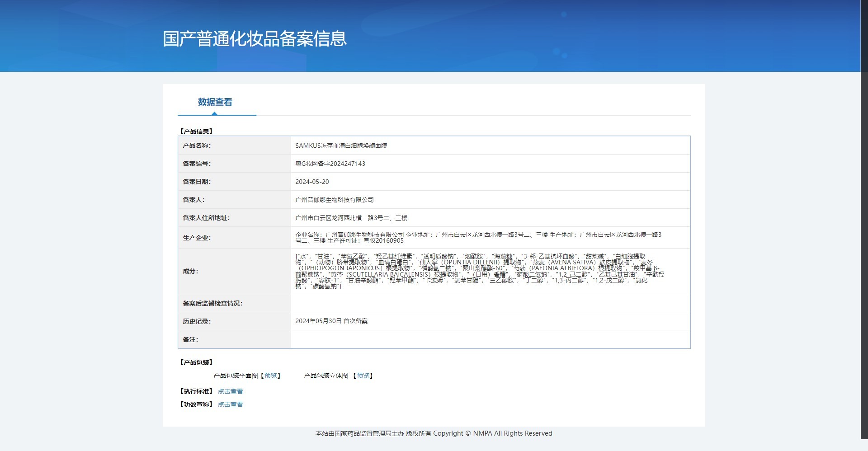Image resolution: width=868 pixels, height=451 pixels.
Task: Click the 产品名称 label
Action: pos(197,146)
